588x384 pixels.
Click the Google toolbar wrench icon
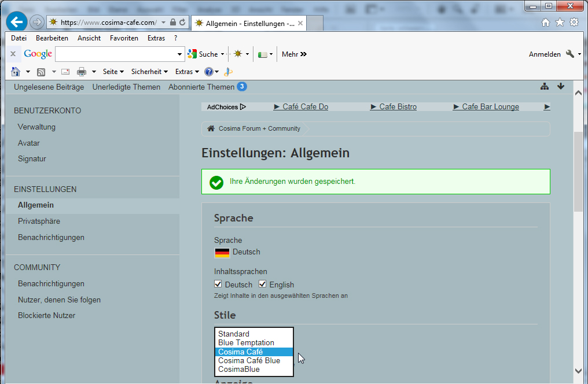click(x=570, y=54)
